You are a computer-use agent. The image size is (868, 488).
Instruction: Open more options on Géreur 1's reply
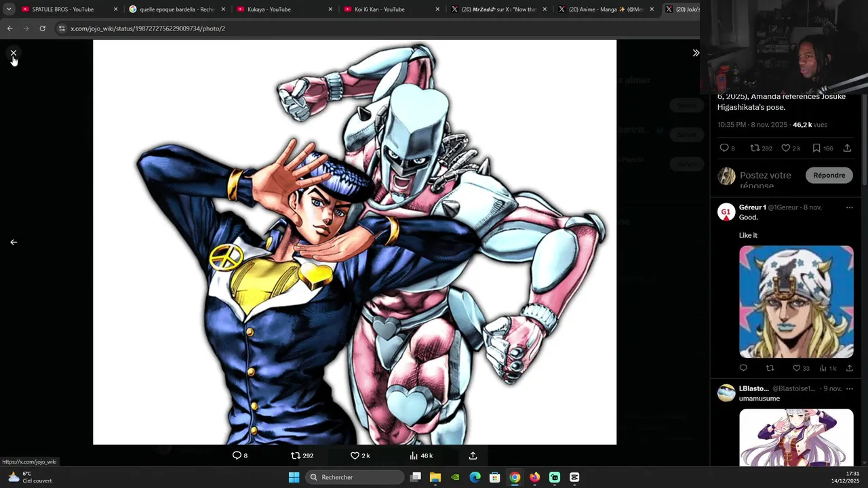[849, 207]
